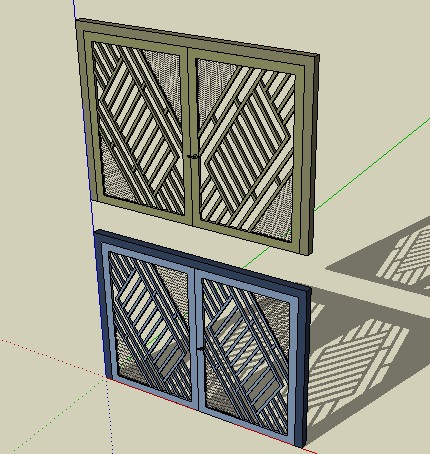430x454 pixels.
Task: Click the small handle on the blue double doors
Action: pos(201,349)
